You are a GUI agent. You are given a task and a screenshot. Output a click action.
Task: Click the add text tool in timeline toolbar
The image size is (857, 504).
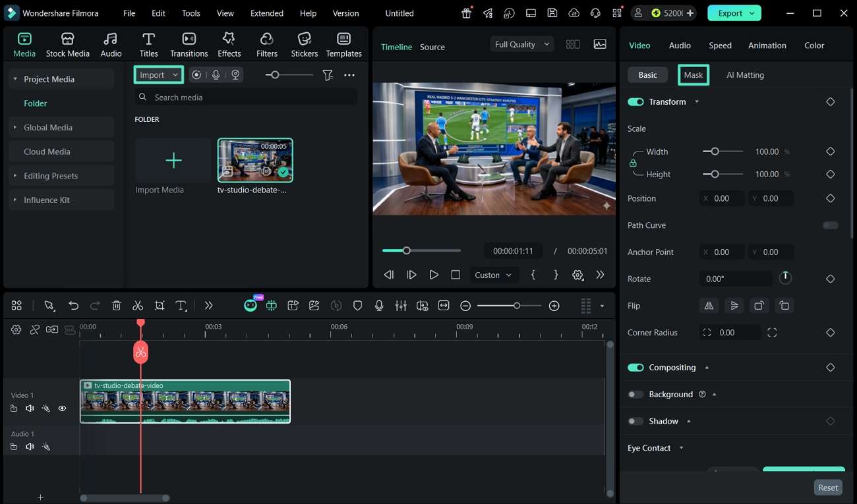pos(181,306)
